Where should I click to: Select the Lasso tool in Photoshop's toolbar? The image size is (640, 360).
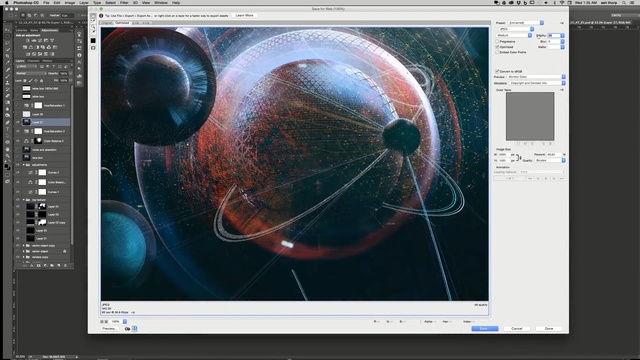(7, 43)
